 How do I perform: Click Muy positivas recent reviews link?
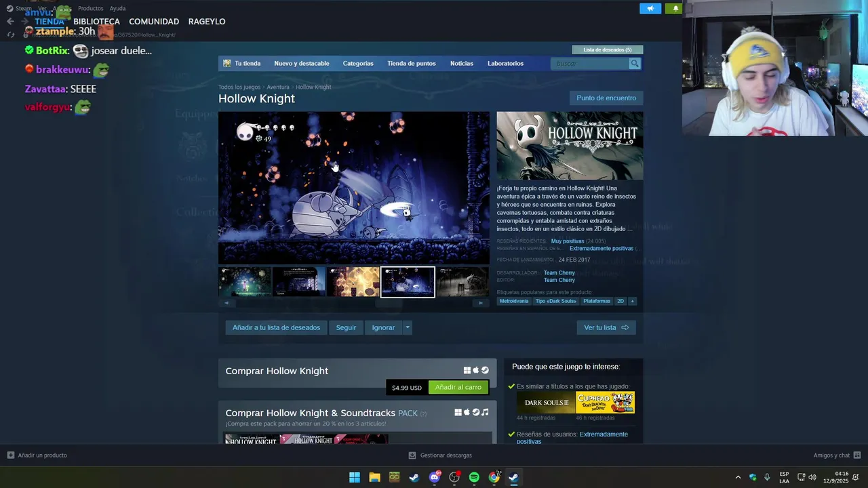568,241
